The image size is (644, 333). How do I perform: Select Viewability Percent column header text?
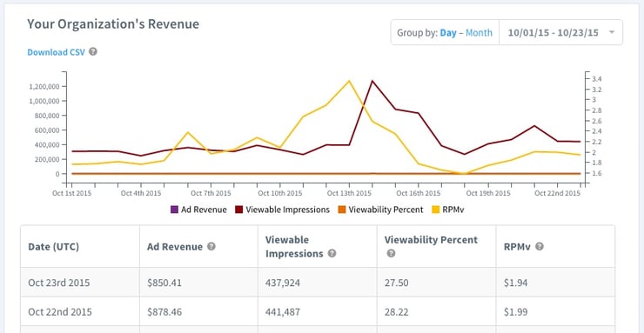click(431, 240)
